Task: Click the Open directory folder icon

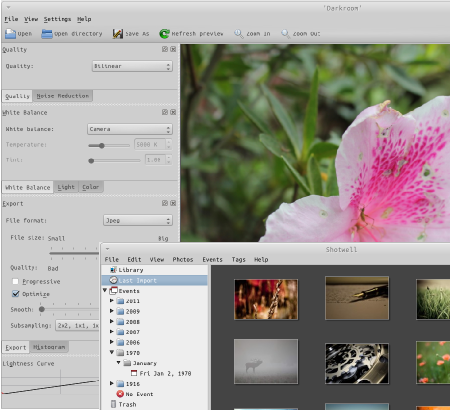Action: pyautogui.click(x=47, y=34)
